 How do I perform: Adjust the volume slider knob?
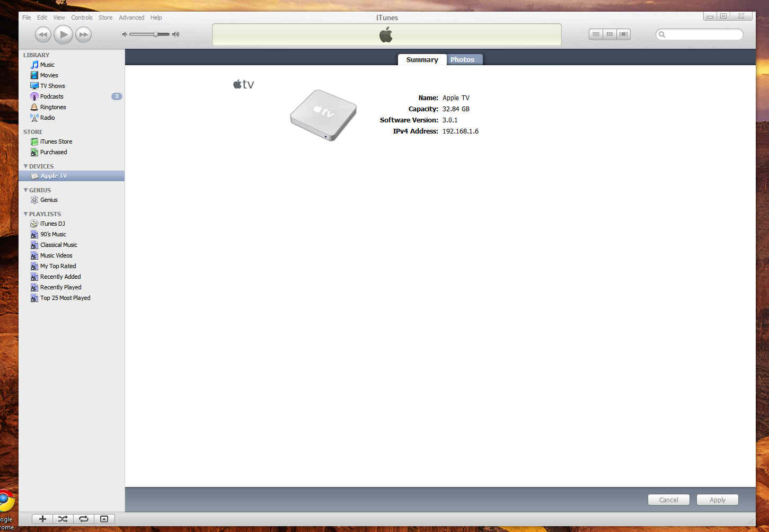point(156,34)
